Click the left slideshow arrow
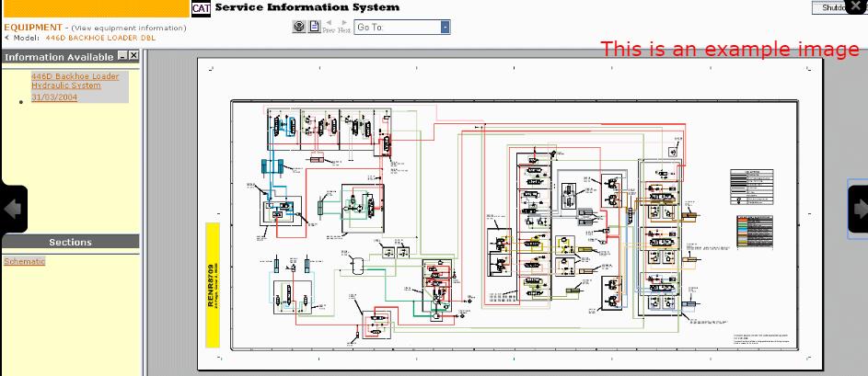This screenshot has width=868, height=376. [x=13, y=209]
